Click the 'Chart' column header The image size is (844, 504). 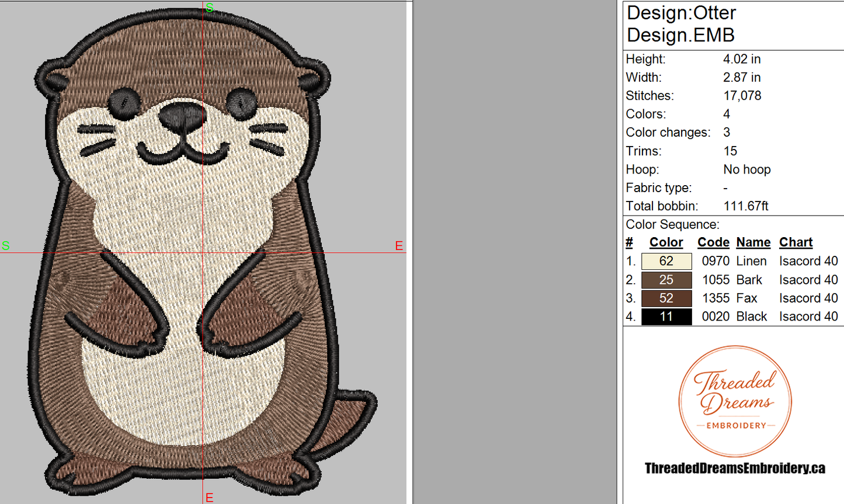click(x=796, y=242)
